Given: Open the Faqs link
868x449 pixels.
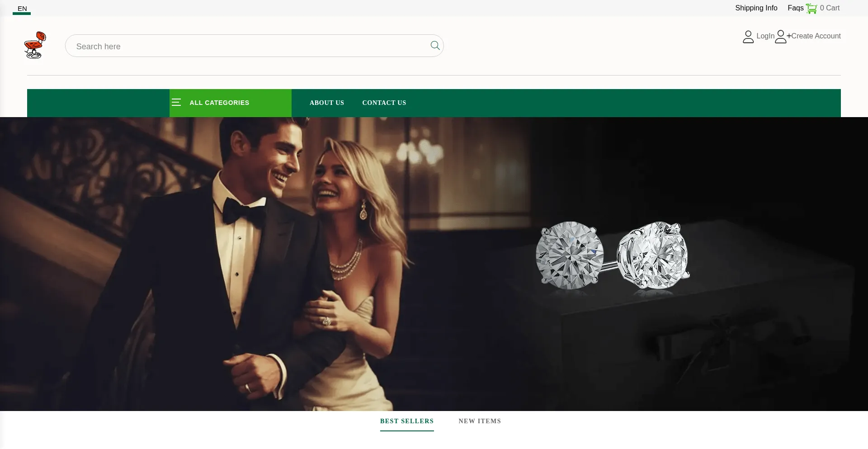Looking at the screenshot, I should pos(795,8).
